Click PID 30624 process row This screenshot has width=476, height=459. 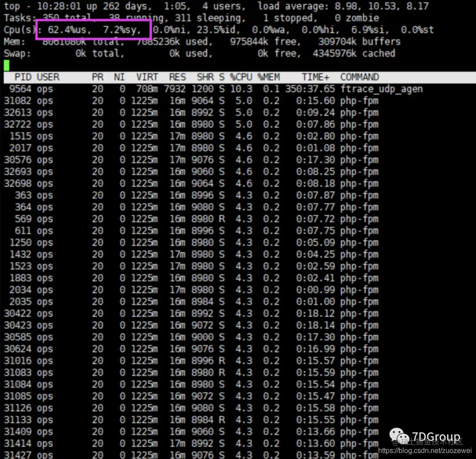coord(191,349)
